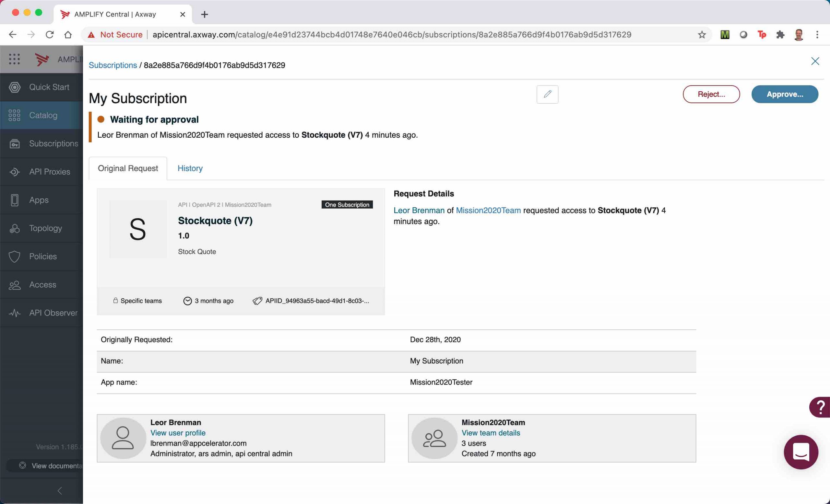This screenshot has height=504, width=830.
Task: Open the Chrome profile avatar
Action: click(799, 34)
